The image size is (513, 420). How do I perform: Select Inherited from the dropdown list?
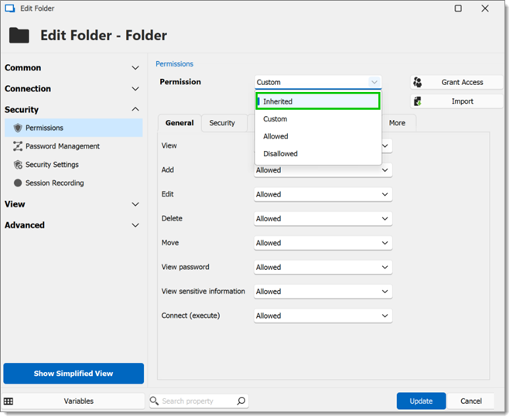[318, 101]
